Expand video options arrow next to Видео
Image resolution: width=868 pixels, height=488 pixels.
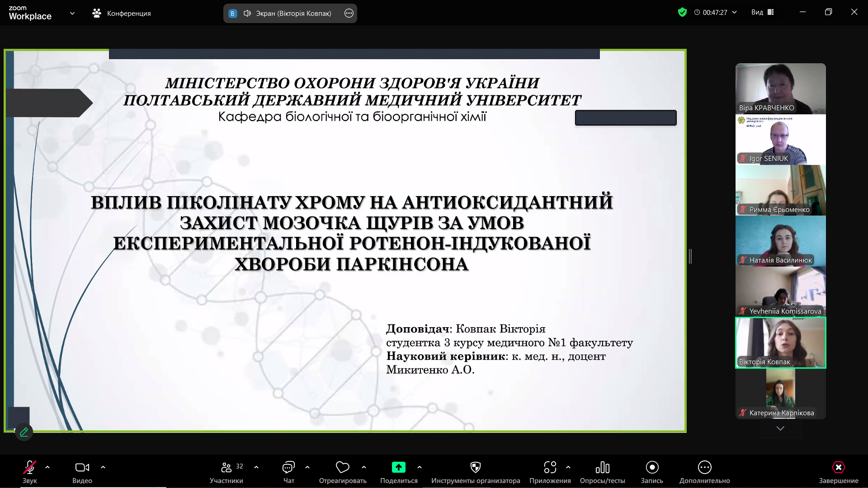(x=103, y=467)
